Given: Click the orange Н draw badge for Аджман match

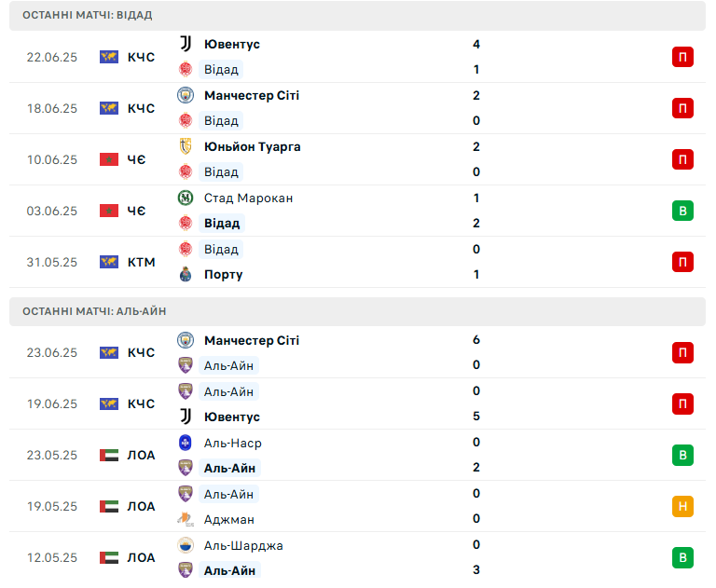Looking at the screenshot, I should (x=682, y=506).
